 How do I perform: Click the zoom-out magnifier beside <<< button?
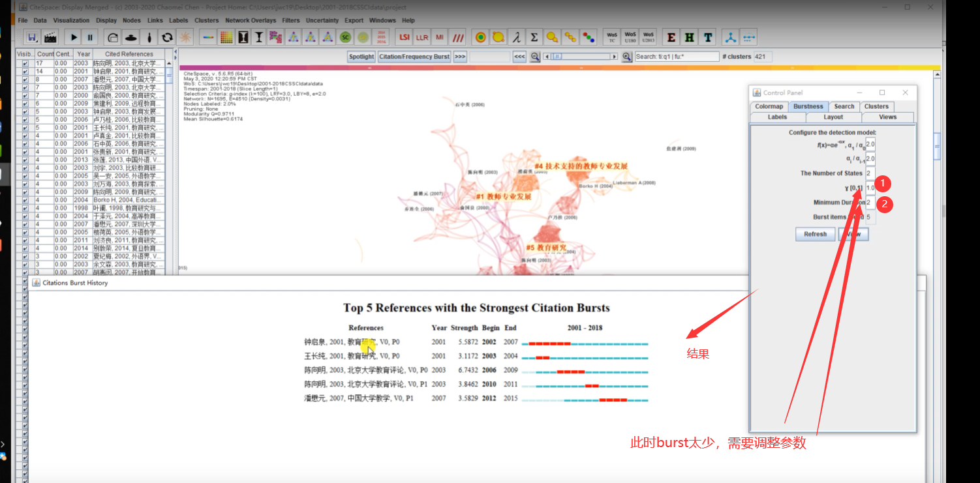tap(535, 57)
